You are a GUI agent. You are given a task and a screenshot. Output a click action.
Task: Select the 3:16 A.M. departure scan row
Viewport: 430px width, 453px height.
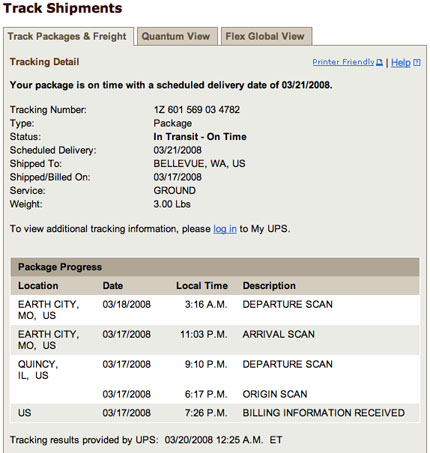tap(215, 310)
